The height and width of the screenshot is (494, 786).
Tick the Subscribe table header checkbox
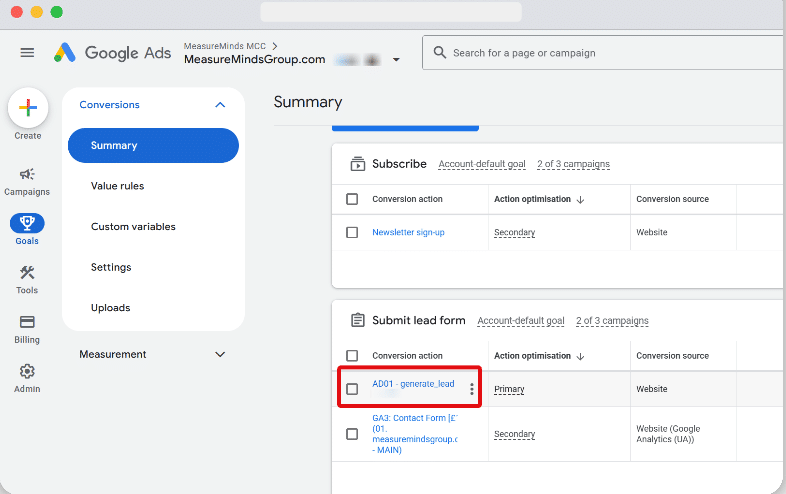pyautogui.click(x=352, y=199)
